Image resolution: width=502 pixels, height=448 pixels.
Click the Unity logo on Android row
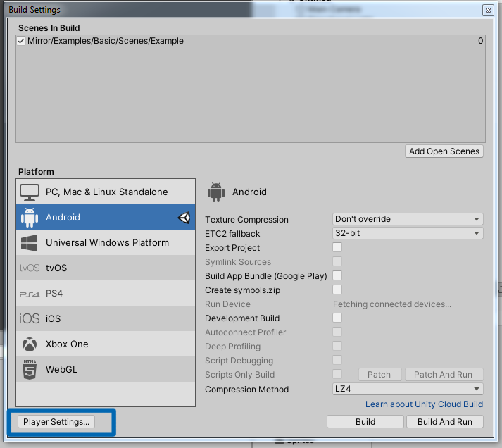[184, 218]
